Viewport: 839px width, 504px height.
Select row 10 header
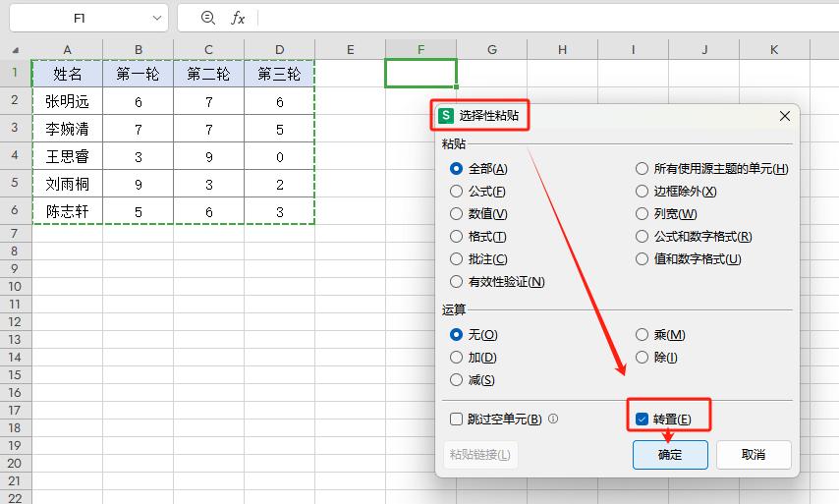pos(15,286)
